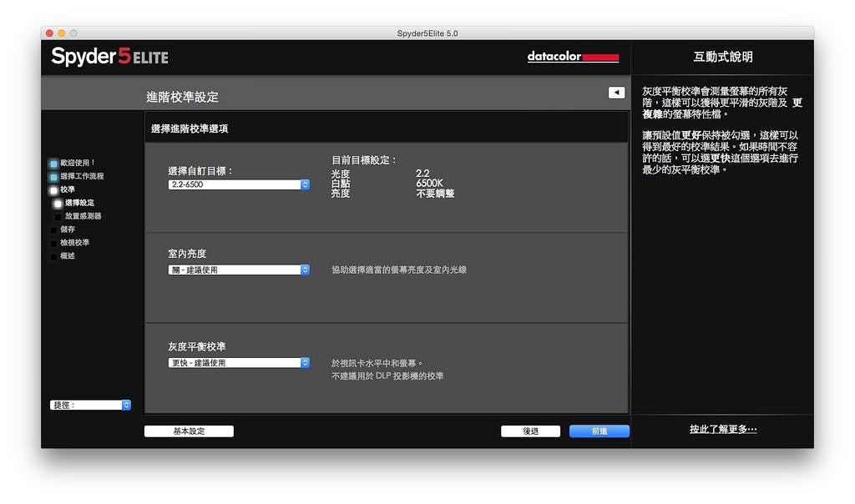Open the 選擇自訂目標 dropdown showing 2.2-6500

tap(239, 184)
